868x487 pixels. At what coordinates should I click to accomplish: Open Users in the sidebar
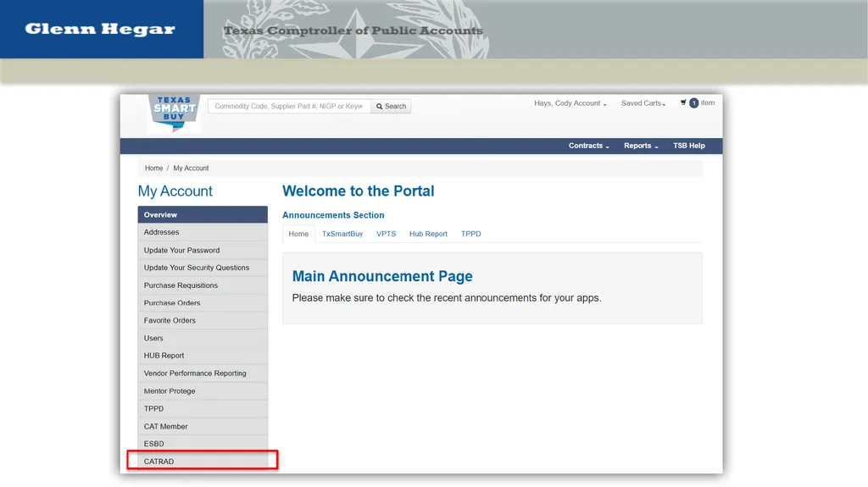tap(203, 338)
